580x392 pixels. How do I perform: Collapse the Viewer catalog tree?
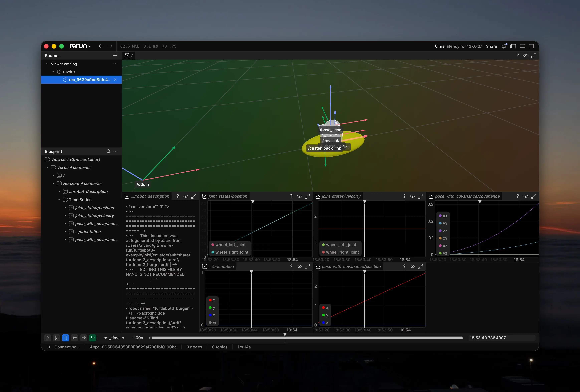coord(47,64)
